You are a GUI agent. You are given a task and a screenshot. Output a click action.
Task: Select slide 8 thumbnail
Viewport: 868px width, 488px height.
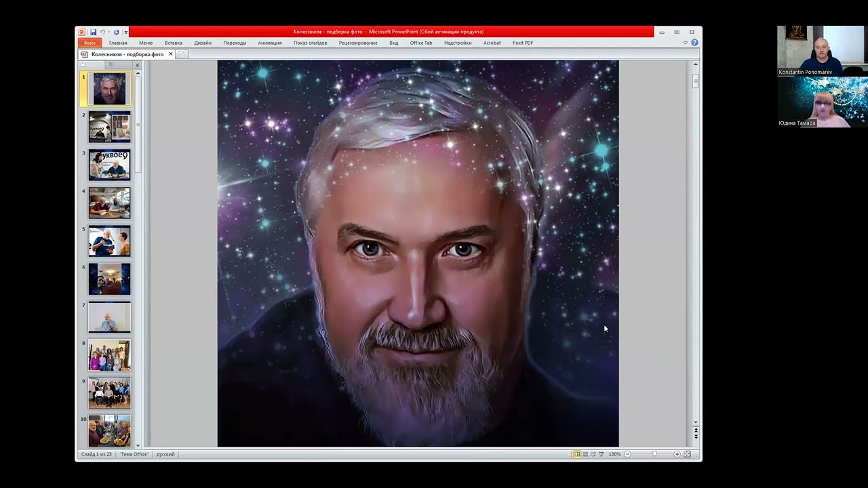click(x=109, y=354)
